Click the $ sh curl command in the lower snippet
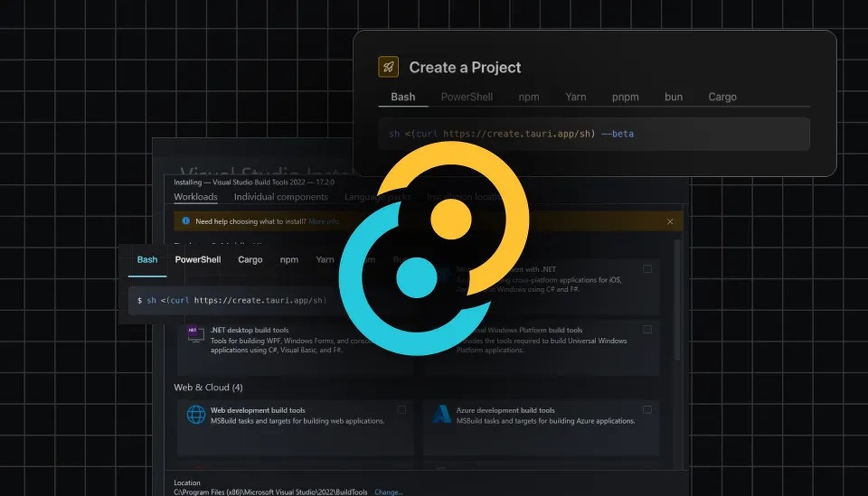The width and height of the screenshot is (868, 496). click(x=231, y=300)
